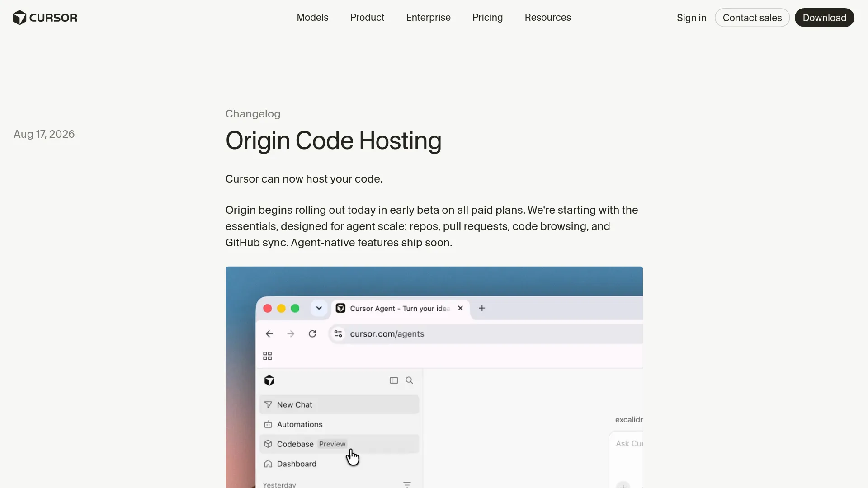Image resolution: width=868 pixels, height=488 pixels.
Task: Open Codebase Preview in sidebar
Action: pyautogui.click(x=339, y=444)
